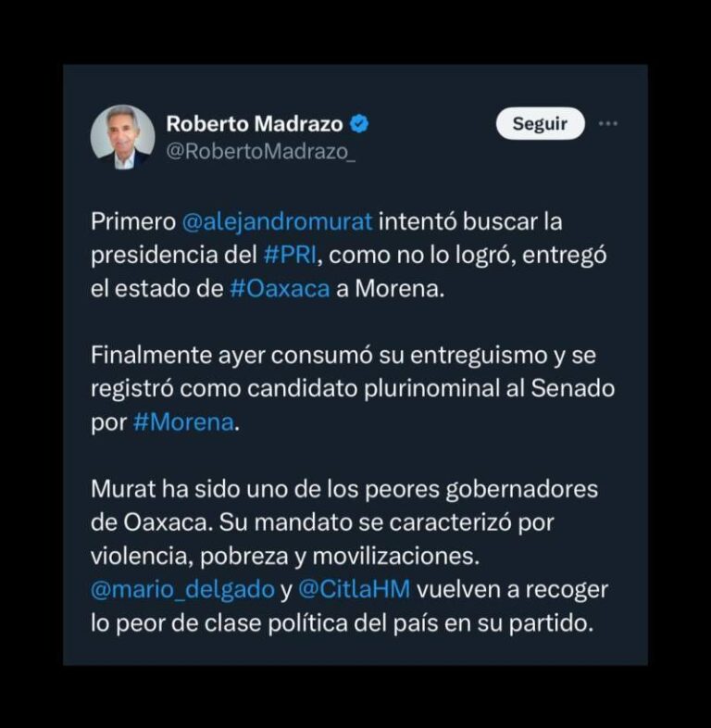Click the @RobertoMadrazo_ handle
711x728 pixels.
point(259,152)
